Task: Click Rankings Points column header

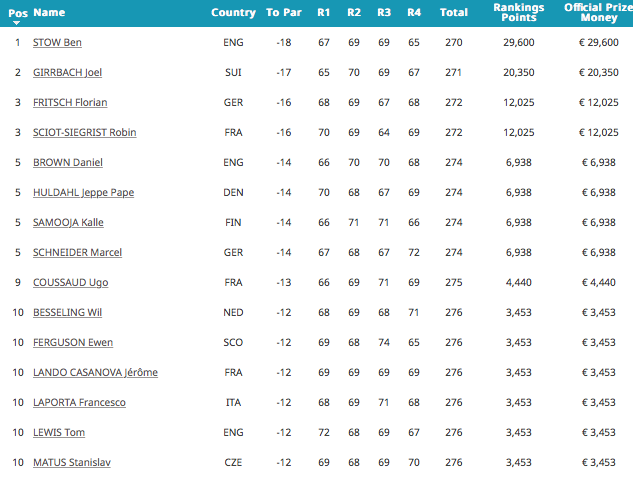Action: pos(519,13)
